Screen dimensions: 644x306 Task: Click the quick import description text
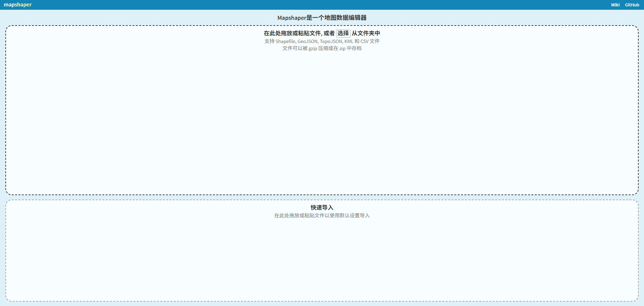(322, 215)
